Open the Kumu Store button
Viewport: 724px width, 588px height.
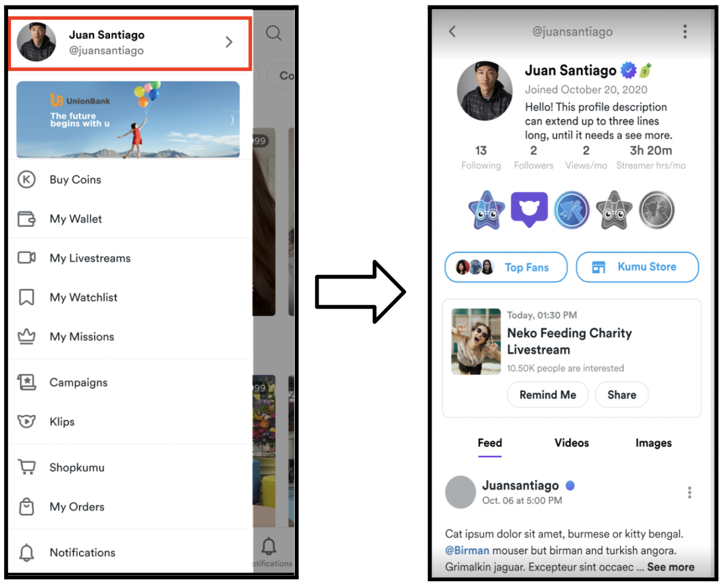point(637,266)
